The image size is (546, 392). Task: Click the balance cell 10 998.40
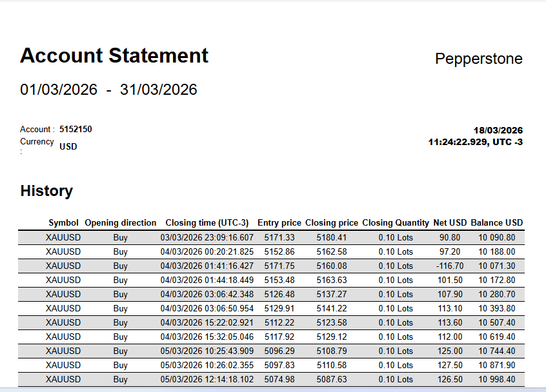pos(496,379)
